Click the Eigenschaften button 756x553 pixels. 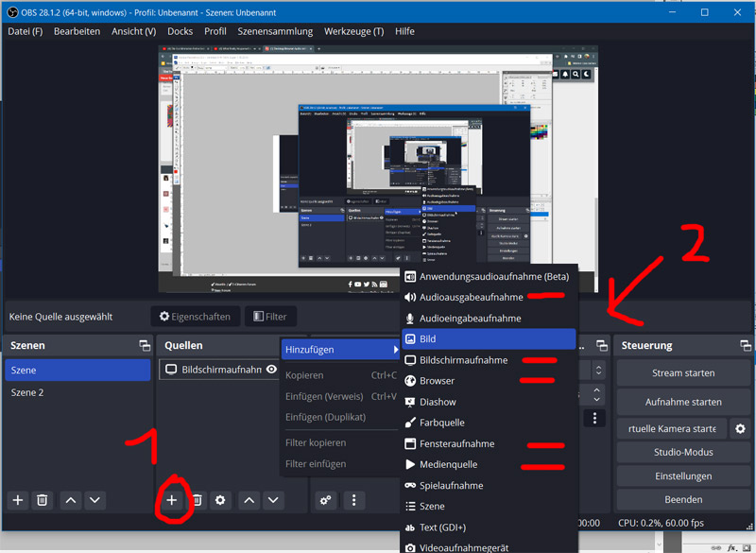pyautogui.click(x=196, y=317)
